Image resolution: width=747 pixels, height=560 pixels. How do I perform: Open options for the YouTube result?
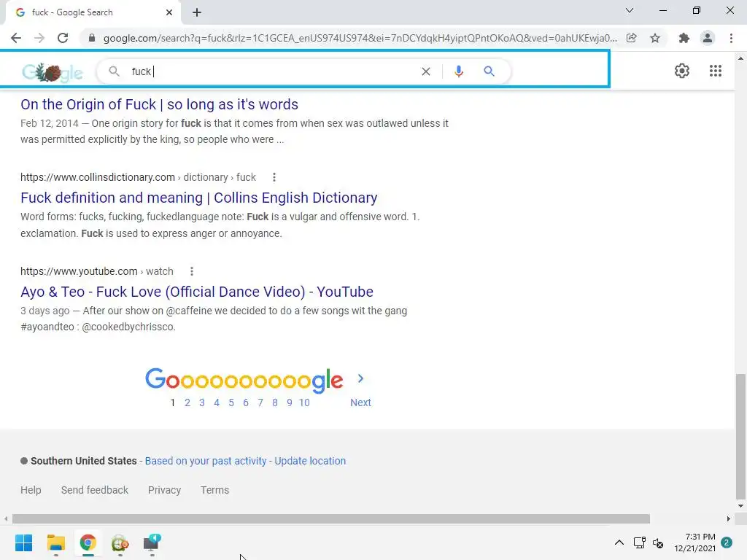click(192, 271)
